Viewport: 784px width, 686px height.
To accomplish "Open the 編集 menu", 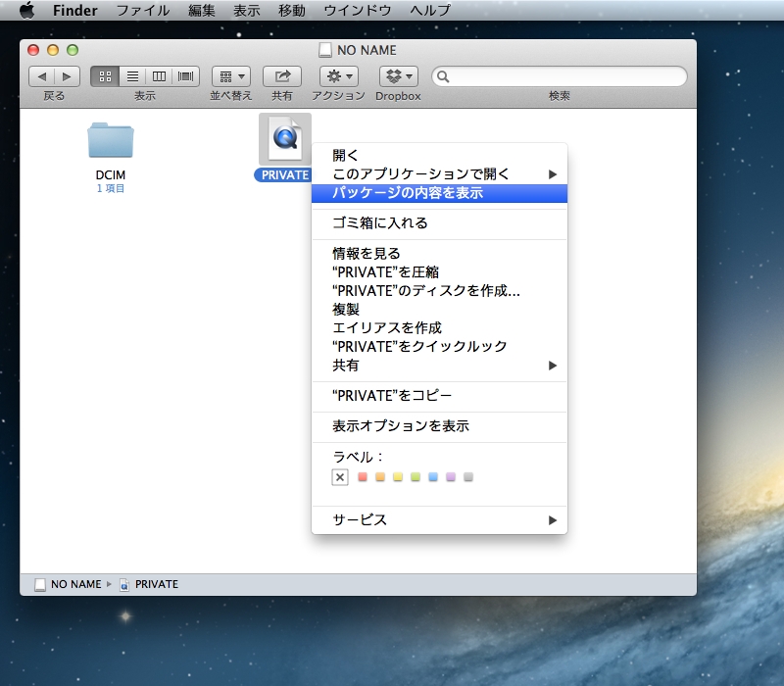I will [202, 10].
